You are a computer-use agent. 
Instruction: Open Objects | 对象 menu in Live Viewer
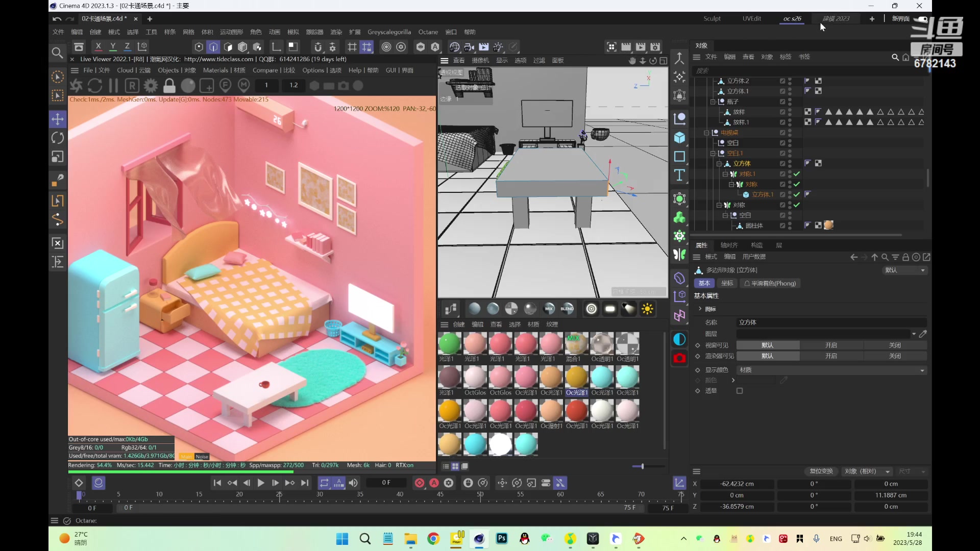[x=177, y=70]
